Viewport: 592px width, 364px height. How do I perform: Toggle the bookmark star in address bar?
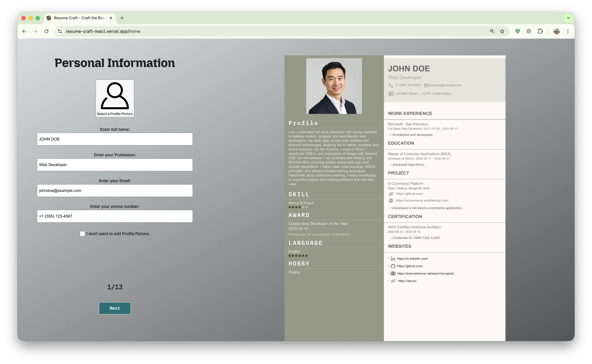(503, 31)
